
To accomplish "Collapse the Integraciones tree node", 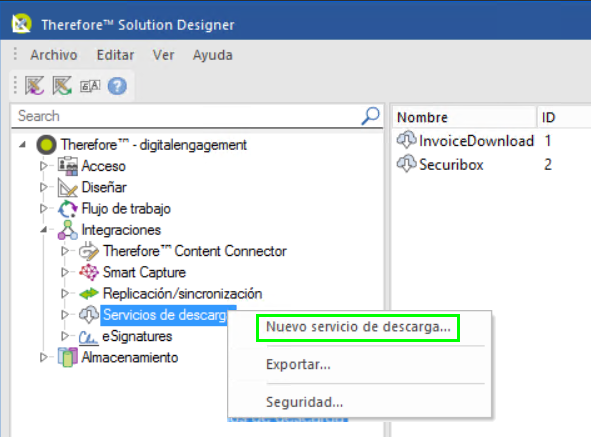I will (44, 229).
